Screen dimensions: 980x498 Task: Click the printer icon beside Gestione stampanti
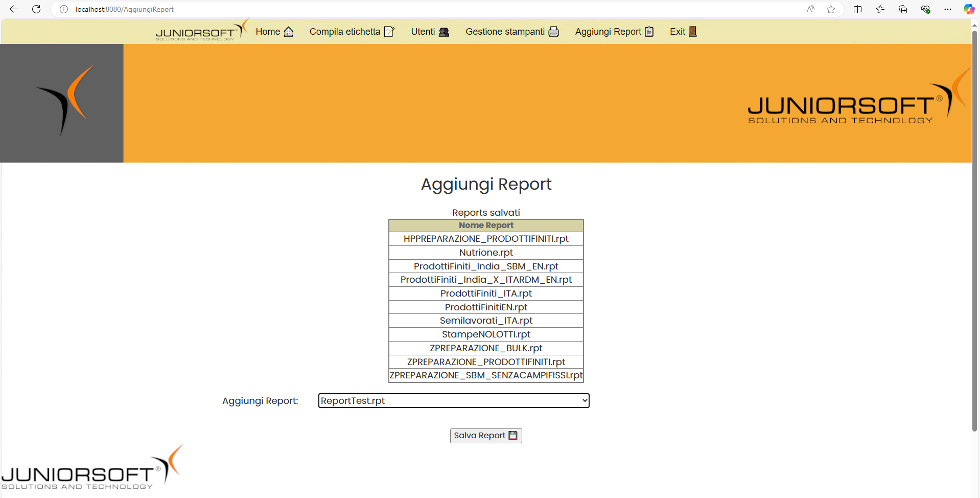click(x=553, y=32)
